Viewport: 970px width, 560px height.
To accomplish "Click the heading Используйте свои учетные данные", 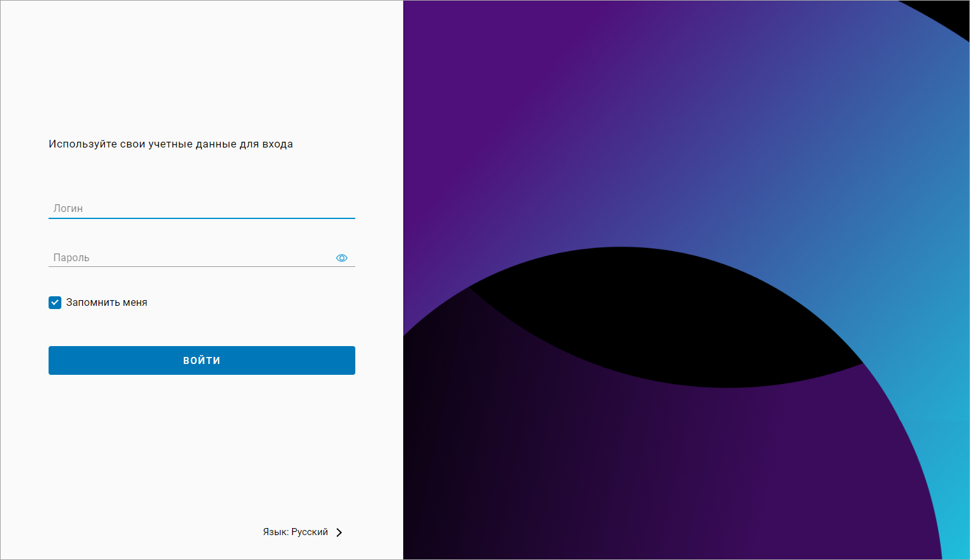I will tap(171, 144).
